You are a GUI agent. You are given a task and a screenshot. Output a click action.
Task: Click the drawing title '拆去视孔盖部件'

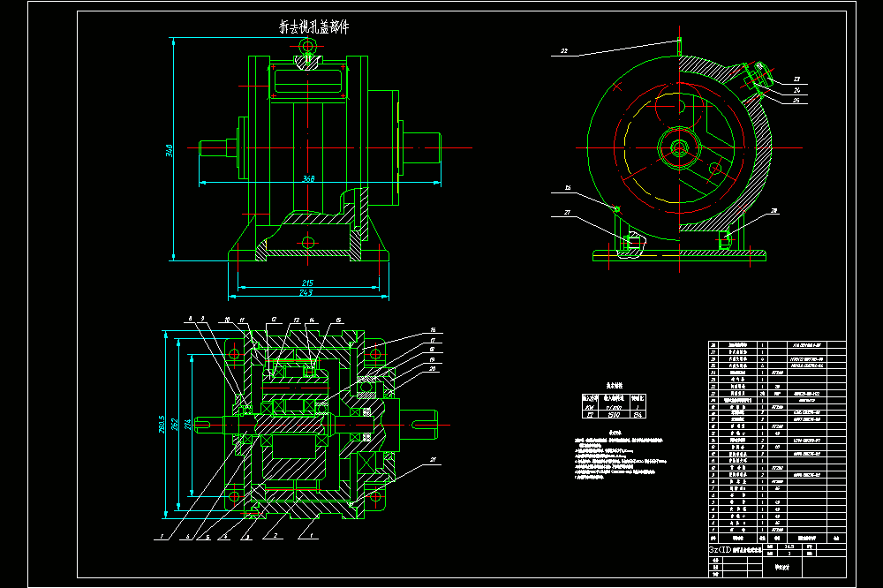(x=313, y=26)
